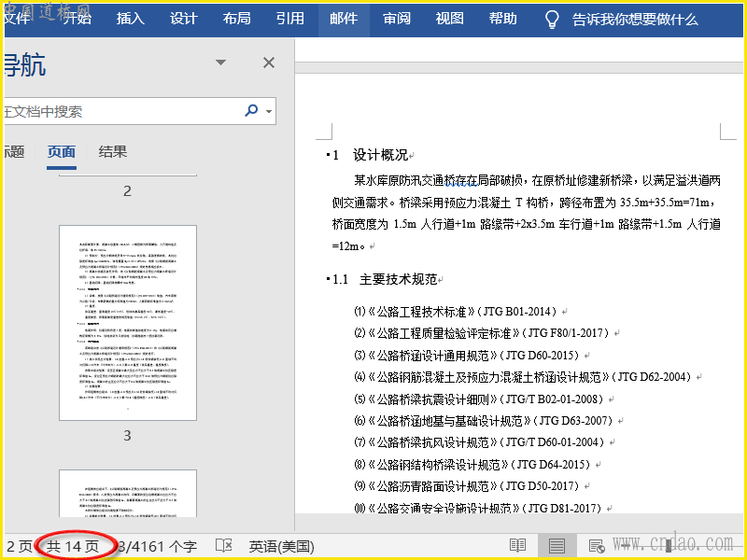
Task: Switch to Read Mode view icon
Action: click(517, 546)
